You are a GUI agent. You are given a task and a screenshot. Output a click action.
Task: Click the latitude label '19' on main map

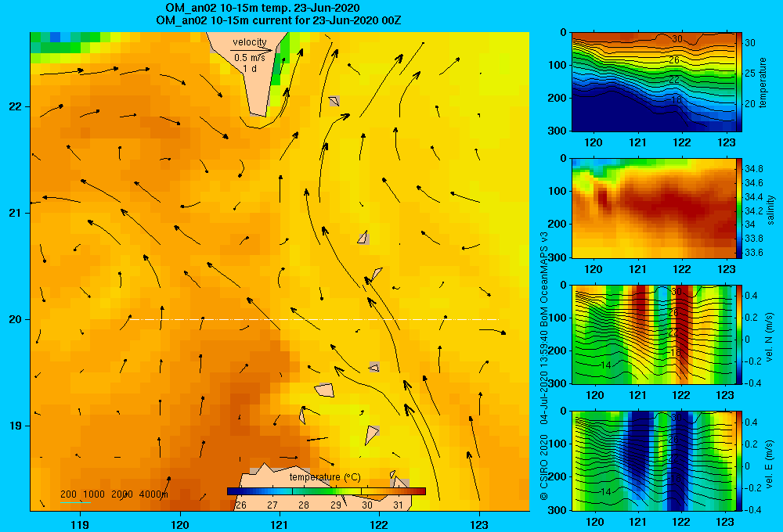(x=15, y=426)
